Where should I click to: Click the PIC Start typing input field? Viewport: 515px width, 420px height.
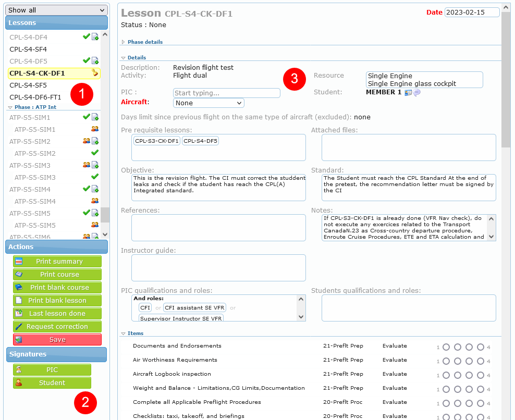click(x=227, y=93)
